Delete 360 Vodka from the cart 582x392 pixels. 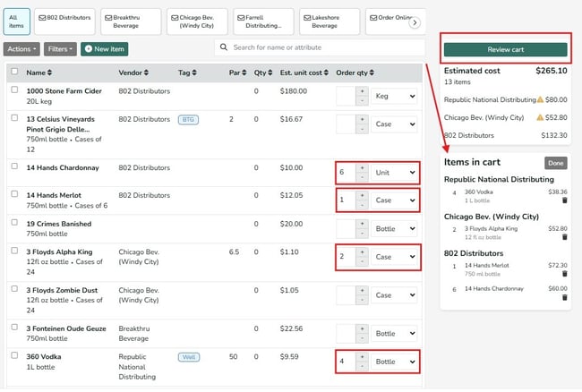(x=564, y=200)
